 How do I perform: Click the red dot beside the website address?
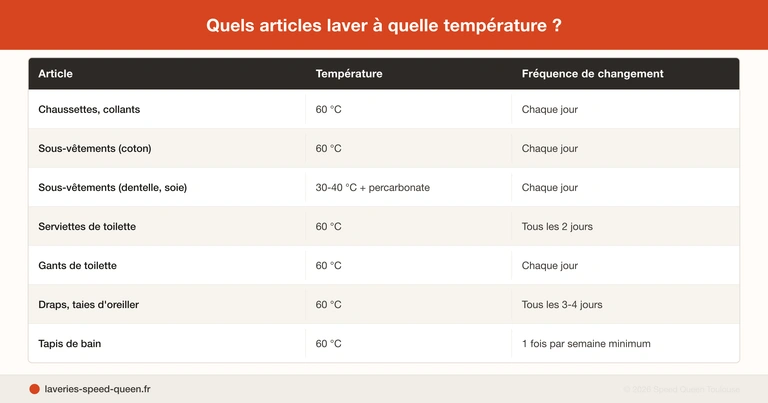click(x=34, y=389)
